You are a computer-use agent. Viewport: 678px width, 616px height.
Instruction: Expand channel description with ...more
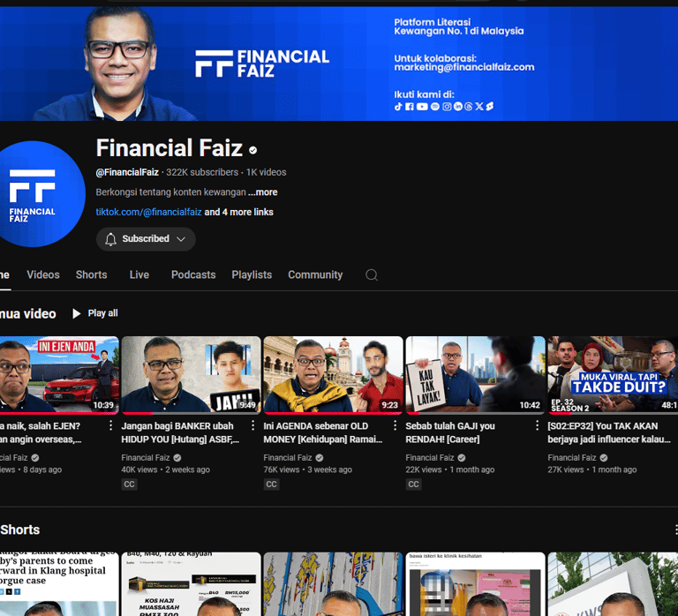263,192
